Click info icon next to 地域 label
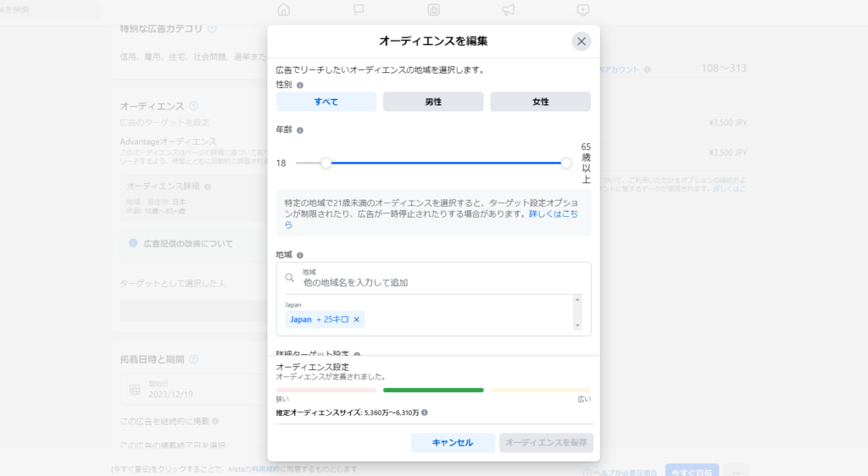868x476 pixels. [x=300, y=255]
